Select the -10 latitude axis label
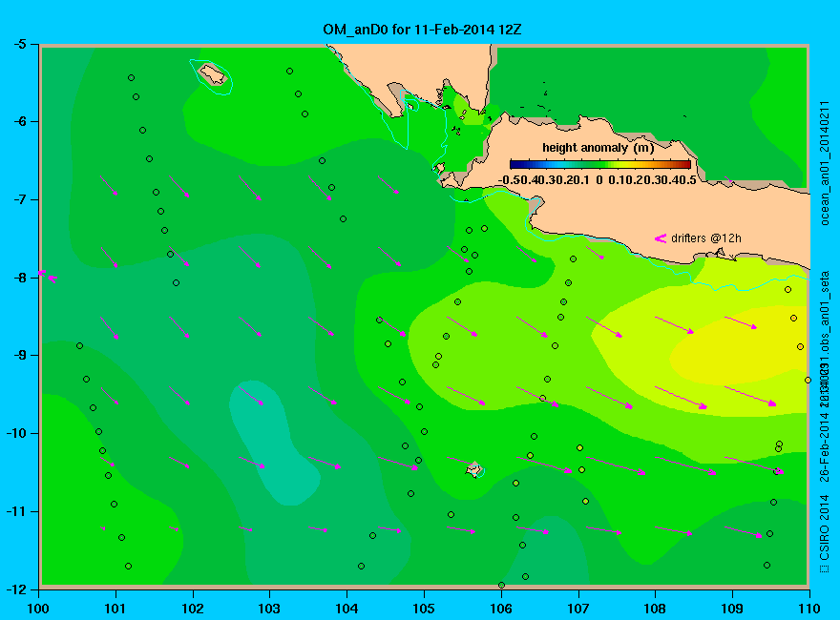840x620 pixels. pyautogui.click(x=15, y=433)
